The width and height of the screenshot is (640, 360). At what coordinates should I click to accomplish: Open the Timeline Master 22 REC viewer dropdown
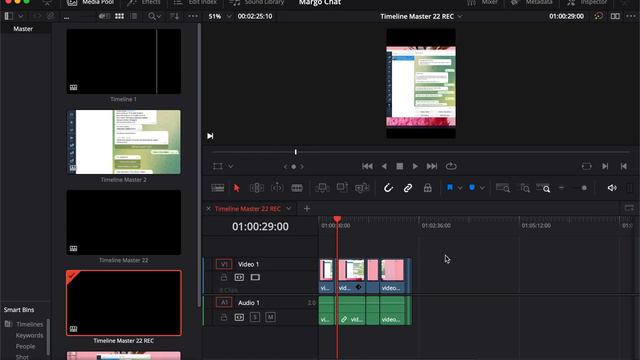pos(460,16)
